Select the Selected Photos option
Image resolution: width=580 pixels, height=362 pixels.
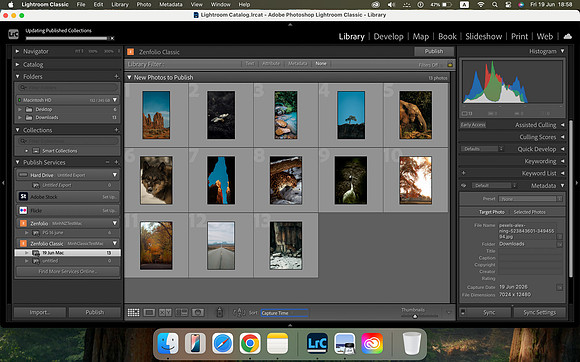coord(530,212)
